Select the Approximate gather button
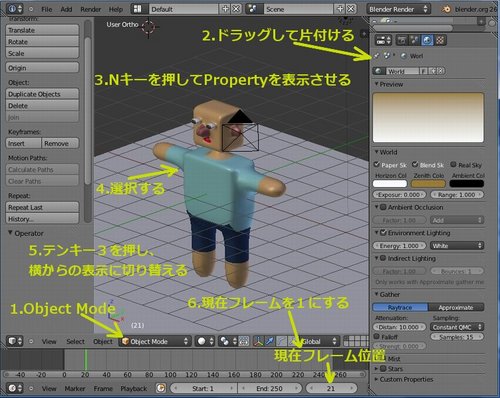This screenshot has height=398, width=500. point(456,307)
